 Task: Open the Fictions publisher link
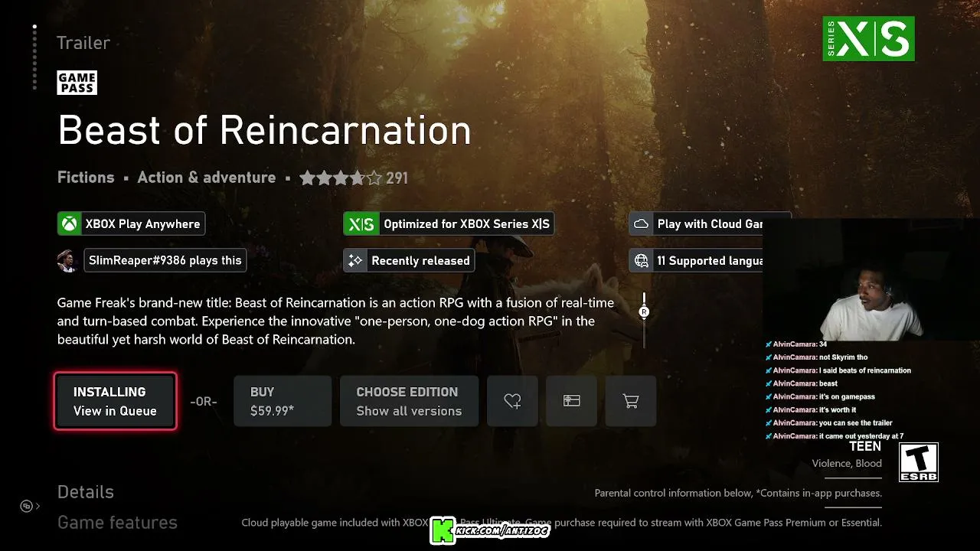click(86, 178)
